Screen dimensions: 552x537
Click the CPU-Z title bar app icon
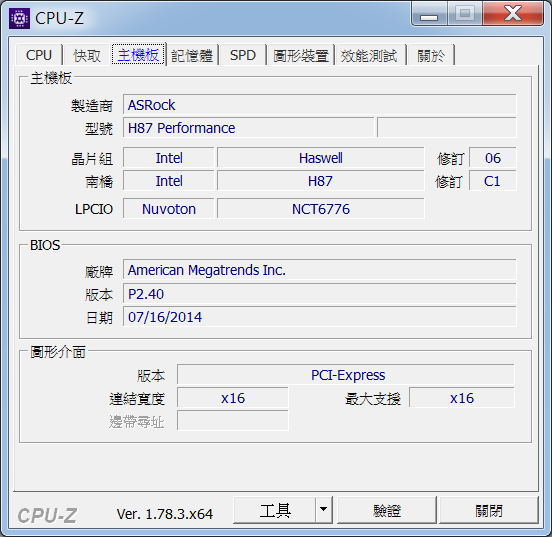tap(19, 18)
